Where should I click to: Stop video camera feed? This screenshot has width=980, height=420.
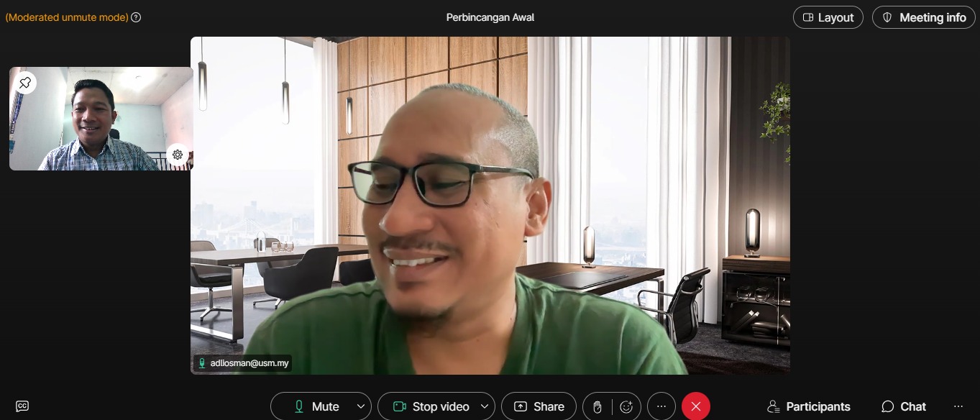tap(431, 406)
